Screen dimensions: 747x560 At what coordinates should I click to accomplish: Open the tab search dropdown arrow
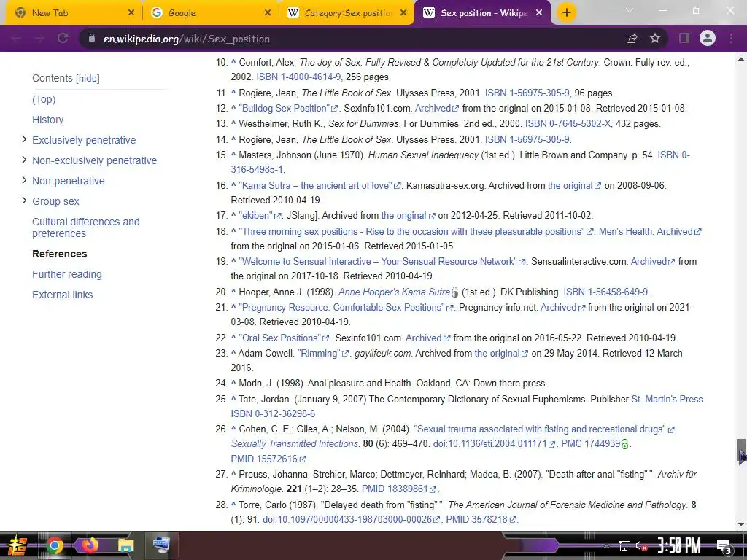(x=630, y=10)
